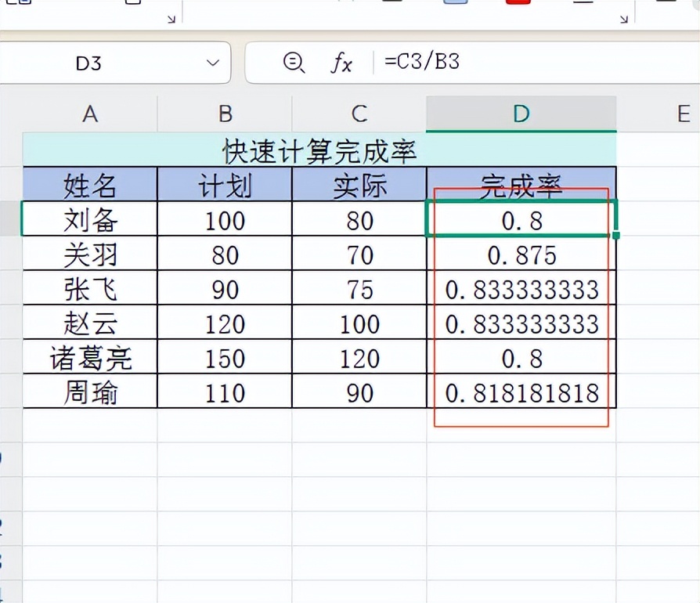Click the row header of the selected 刘备 row
The image size is (700, 603).
pyautogui.click(x=11, y=218)
